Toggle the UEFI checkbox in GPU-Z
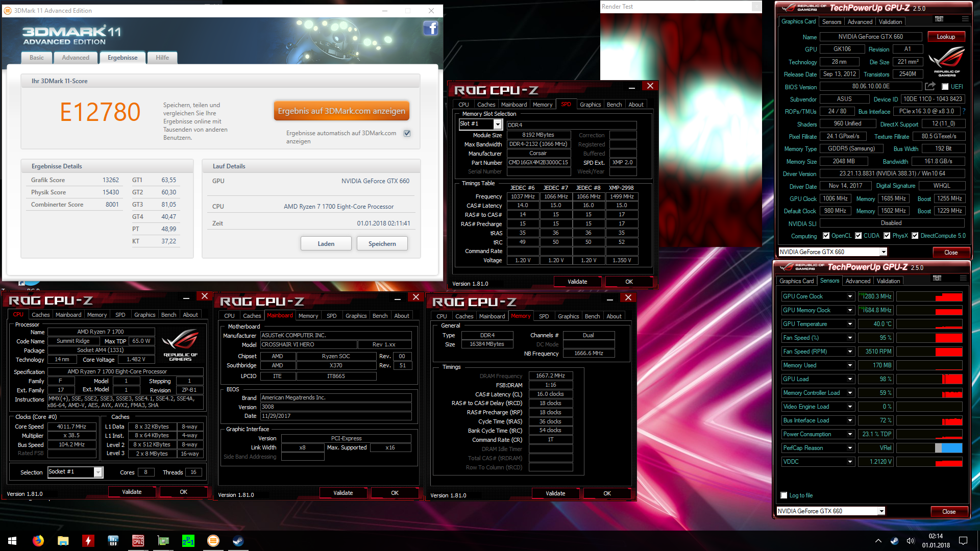 point(945,87)
